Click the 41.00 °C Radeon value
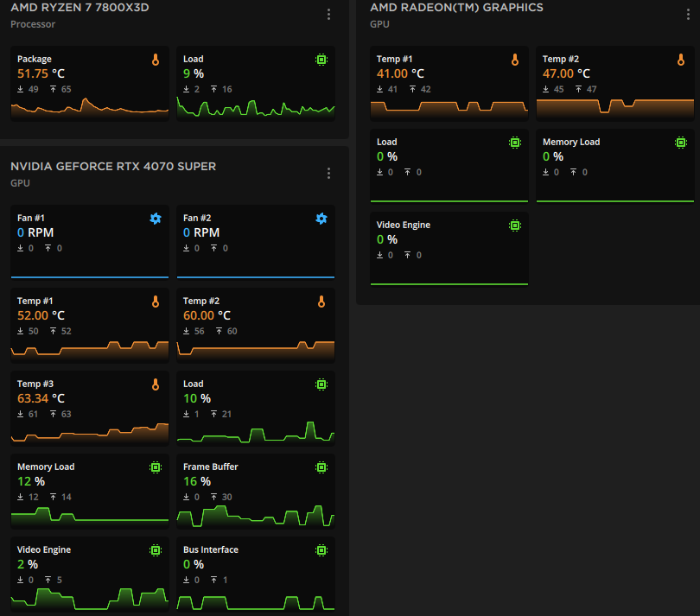Image resolution: width=700 pixels, height=616 pixels. click(400, 73)
